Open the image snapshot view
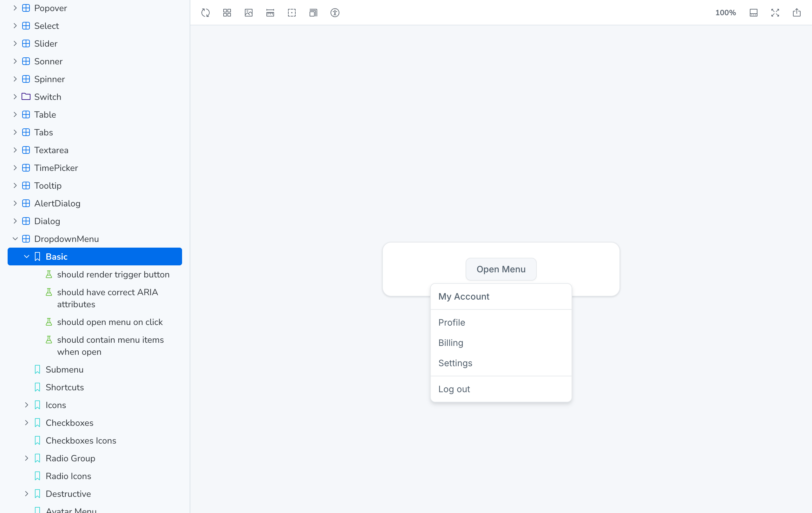The height and width of the screenshot is (513, 812). [249, 13]
